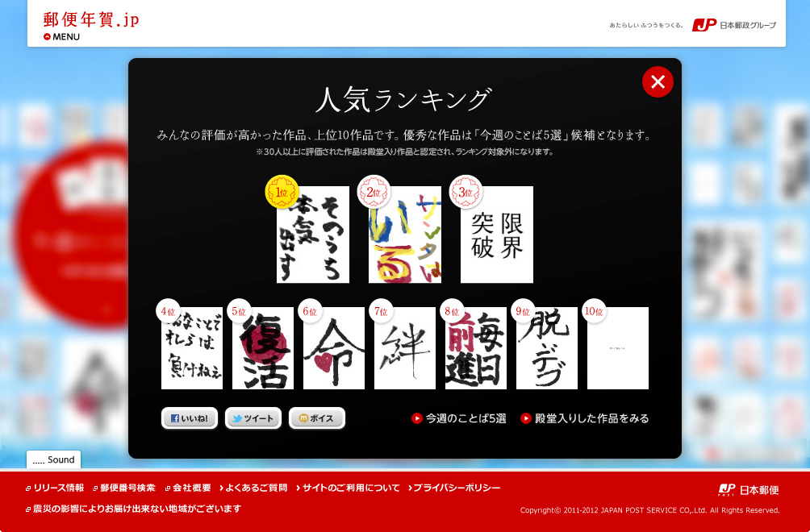810x532 pixels.
Task: Go to よくあるご質問 page
Action: (x=253, y=488)
